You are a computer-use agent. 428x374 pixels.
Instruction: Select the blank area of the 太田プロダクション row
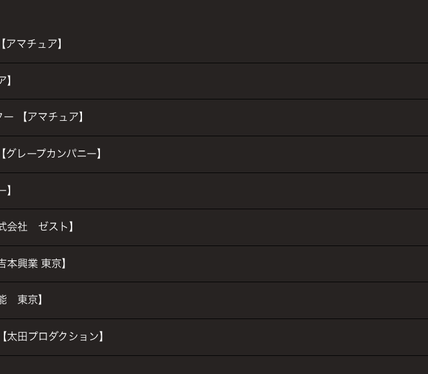[x=265, y=337]
